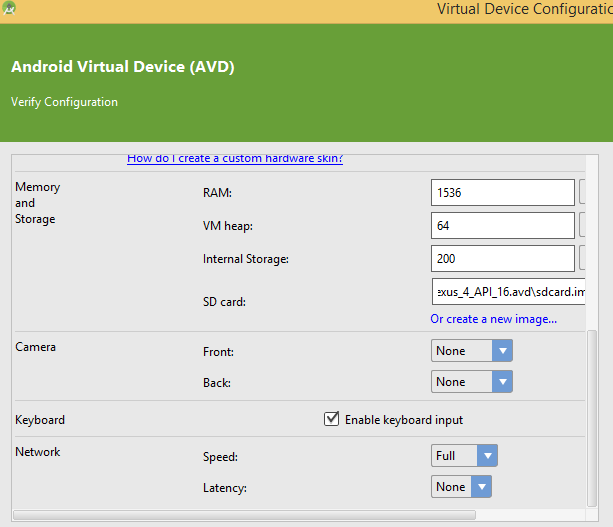Open the VM heap unit selector
Image resolution: width=613 pixels, height=527 pixels.
point(582,226)
